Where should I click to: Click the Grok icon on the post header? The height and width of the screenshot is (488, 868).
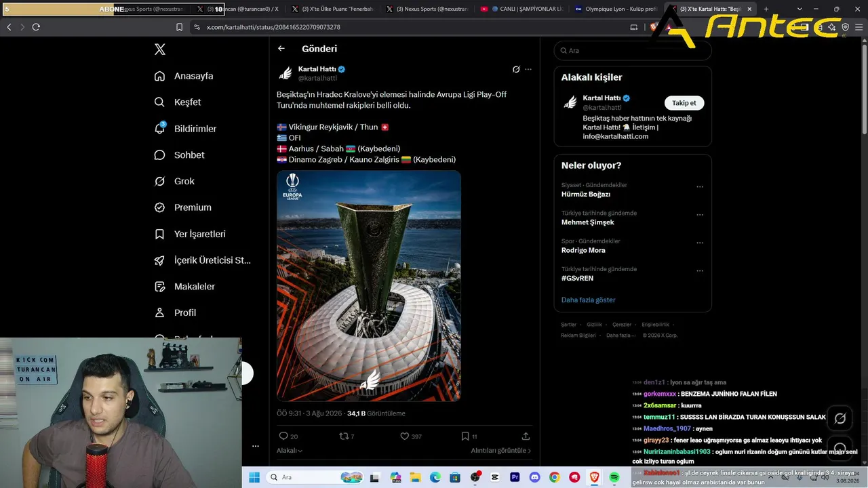[516, 69]
